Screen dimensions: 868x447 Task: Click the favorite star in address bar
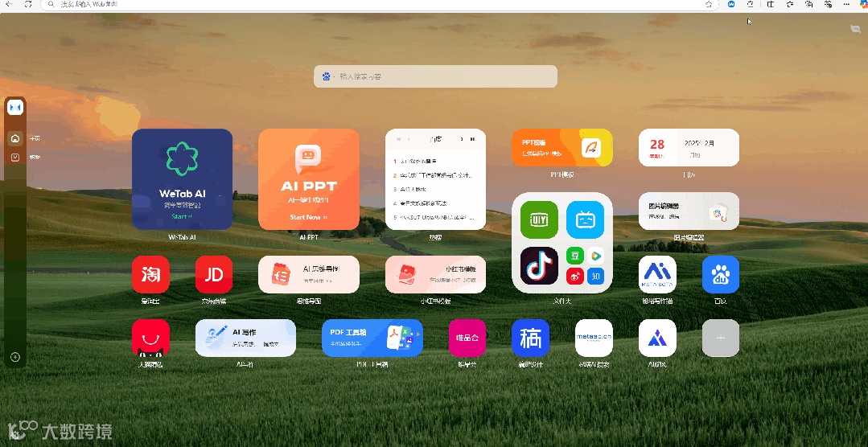coord(709,4)
